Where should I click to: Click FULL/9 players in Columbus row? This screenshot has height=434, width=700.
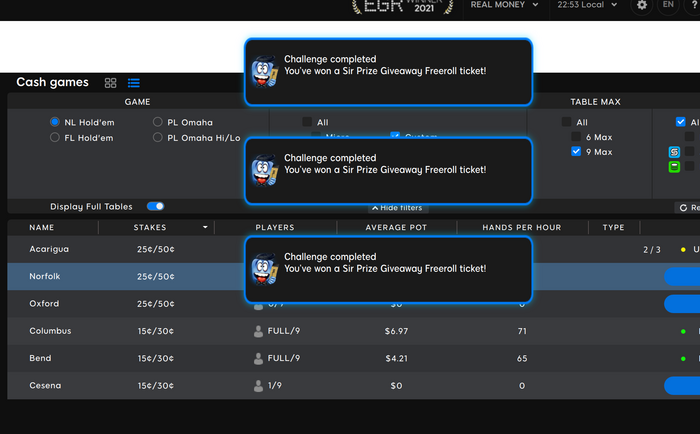click(284, 331)
